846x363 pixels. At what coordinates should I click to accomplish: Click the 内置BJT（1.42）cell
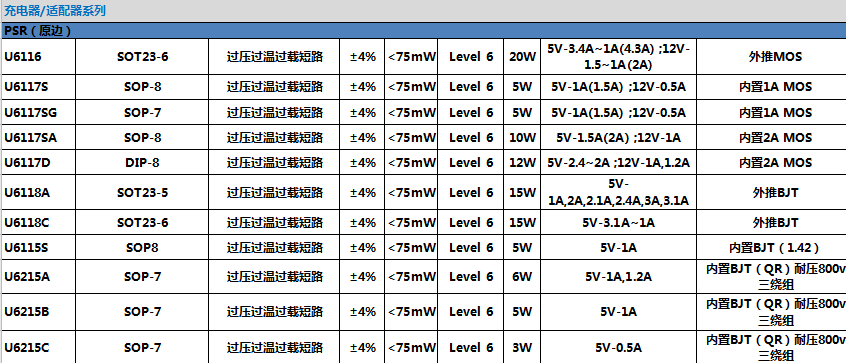tap(772, 247)
